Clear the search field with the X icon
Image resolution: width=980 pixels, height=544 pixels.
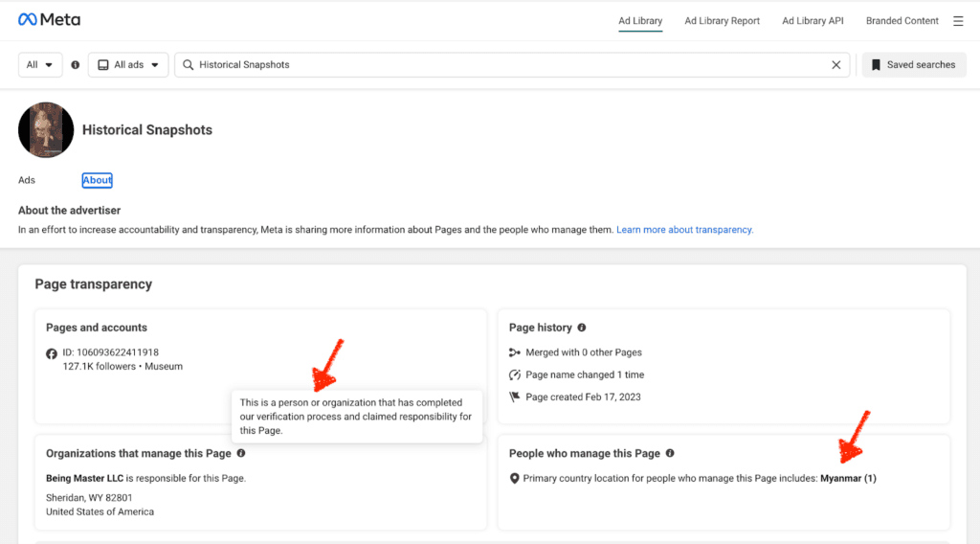click(x=836, y=65)
